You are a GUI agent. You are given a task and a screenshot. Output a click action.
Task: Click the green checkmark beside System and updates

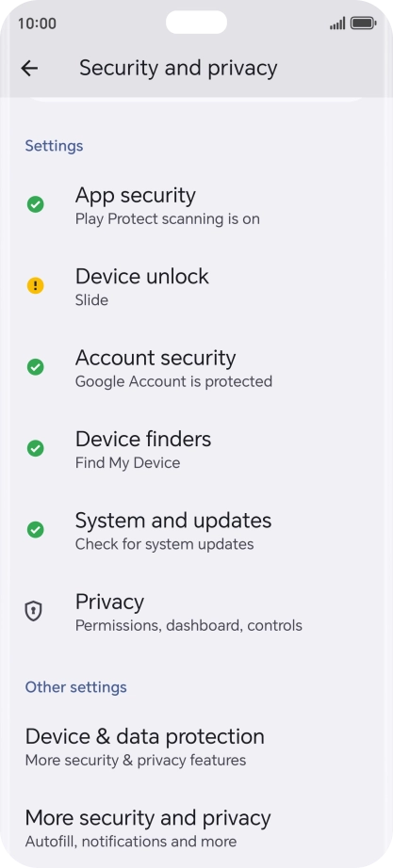pos(36,530)
